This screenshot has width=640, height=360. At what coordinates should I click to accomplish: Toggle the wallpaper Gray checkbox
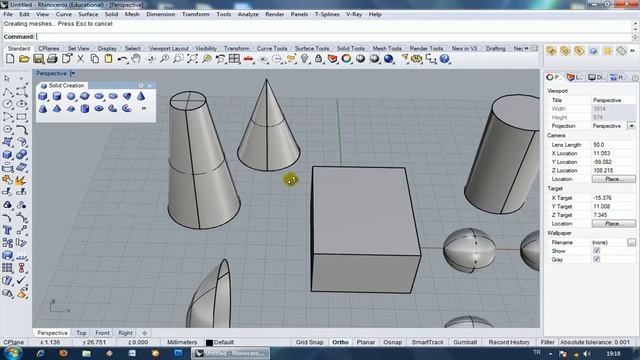pyautogui.click(x=596, y=260)
